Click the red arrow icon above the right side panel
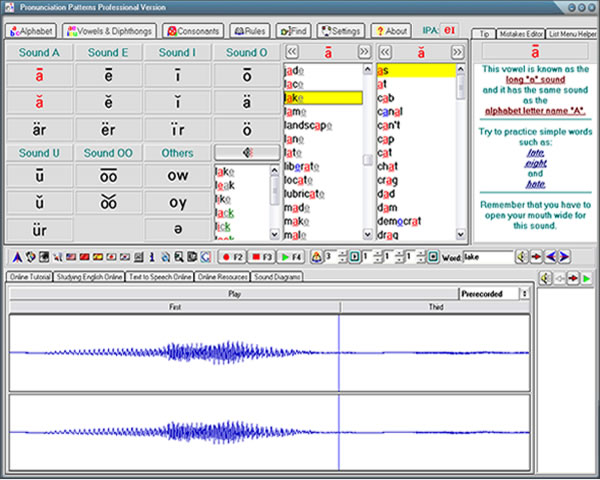The image size is (600, 480). tap(573, 278)
